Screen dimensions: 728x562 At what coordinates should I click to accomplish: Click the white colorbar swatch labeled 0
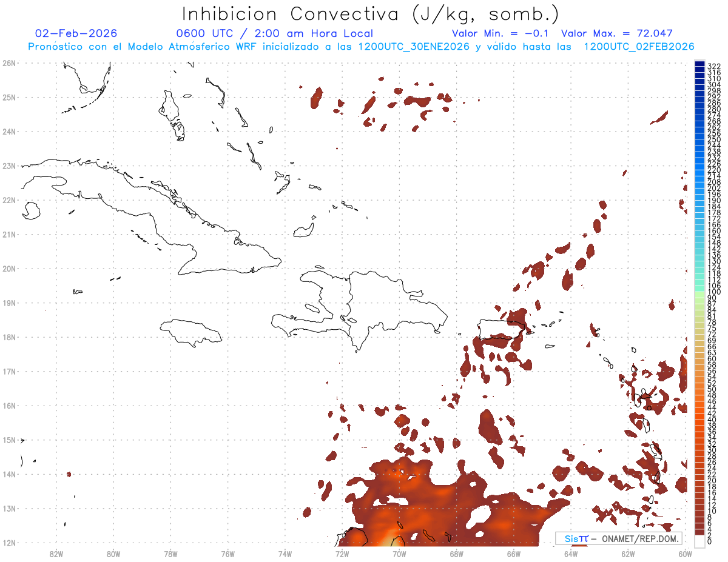pyautogui.click(x=699, y=540)
